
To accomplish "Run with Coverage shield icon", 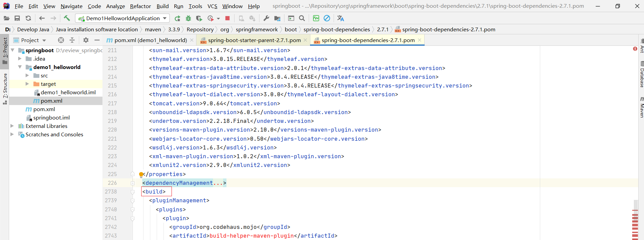I will tap(199, 18).
